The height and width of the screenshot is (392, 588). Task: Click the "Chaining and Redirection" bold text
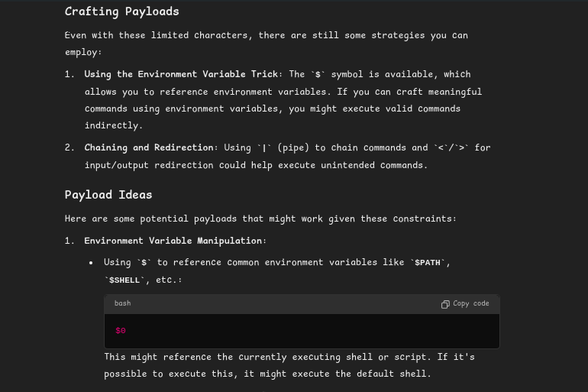(x=149, y=147)
